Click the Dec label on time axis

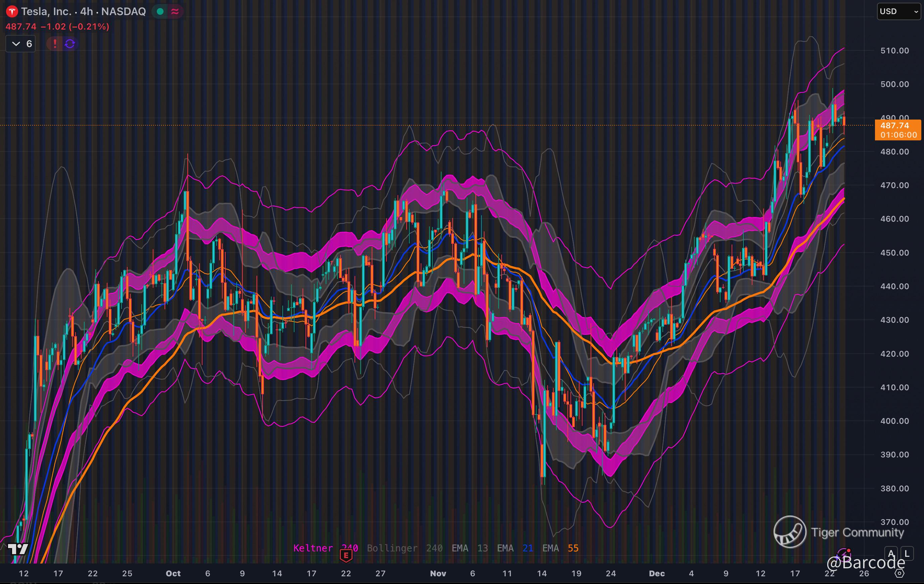point(656,573)
